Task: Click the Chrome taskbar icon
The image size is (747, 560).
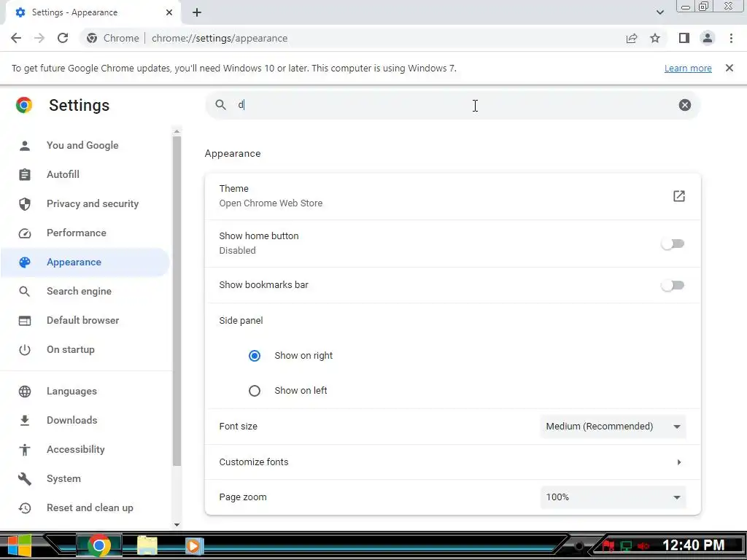Action: pyautogui.click(x=99, y=545)
